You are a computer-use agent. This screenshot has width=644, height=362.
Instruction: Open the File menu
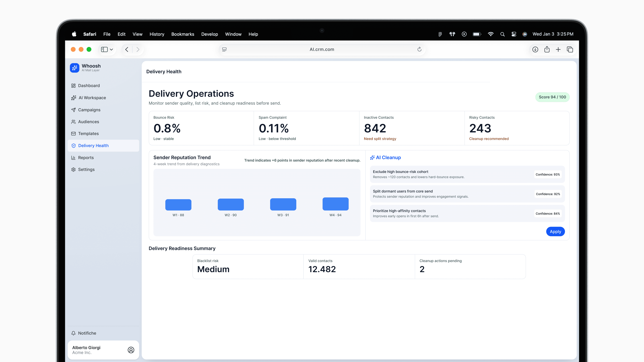(107, 34)
